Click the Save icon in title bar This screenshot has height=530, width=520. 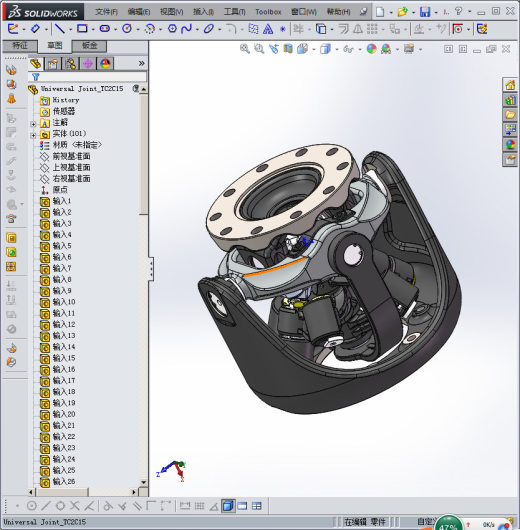click(x=425, y=12)
